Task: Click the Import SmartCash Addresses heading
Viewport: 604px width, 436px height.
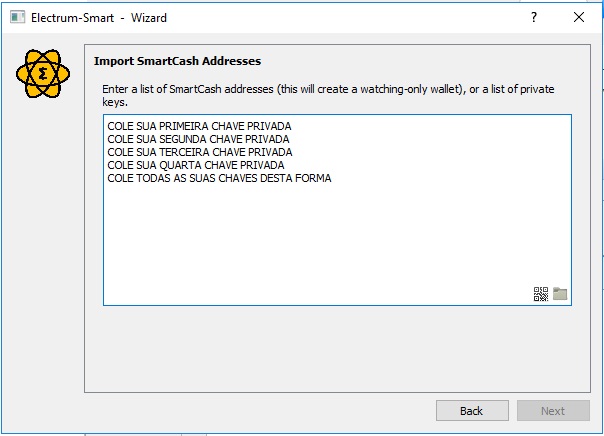Action: tap(177, 61)
